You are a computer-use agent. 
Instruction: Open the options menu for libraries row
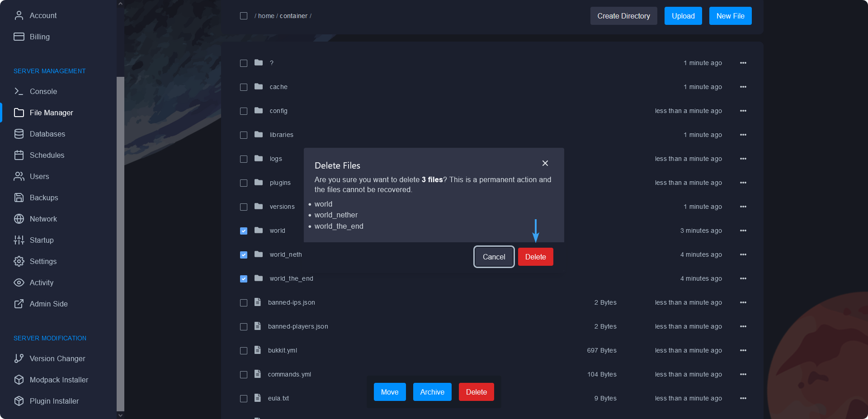[x=743, y=135]
